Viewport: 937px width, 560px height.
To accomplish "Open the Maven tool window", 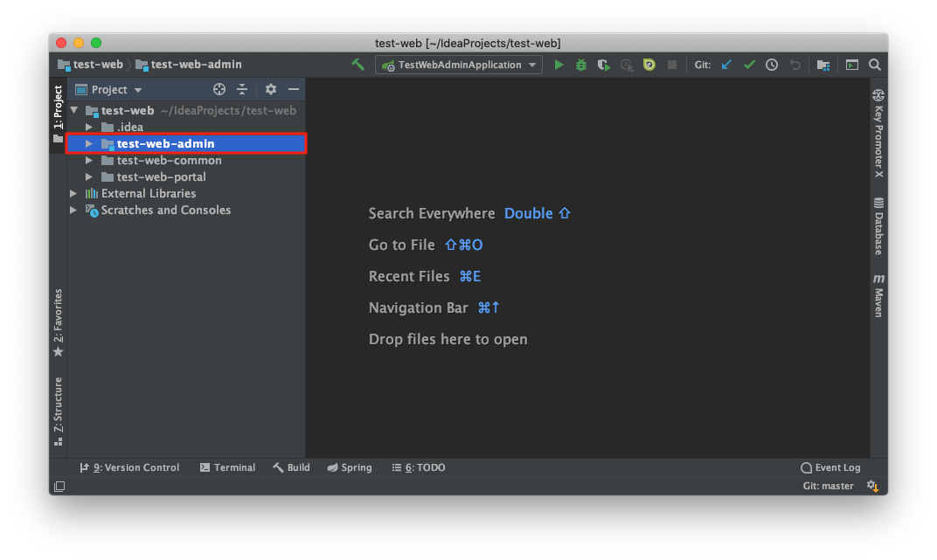I will (878, 295).
